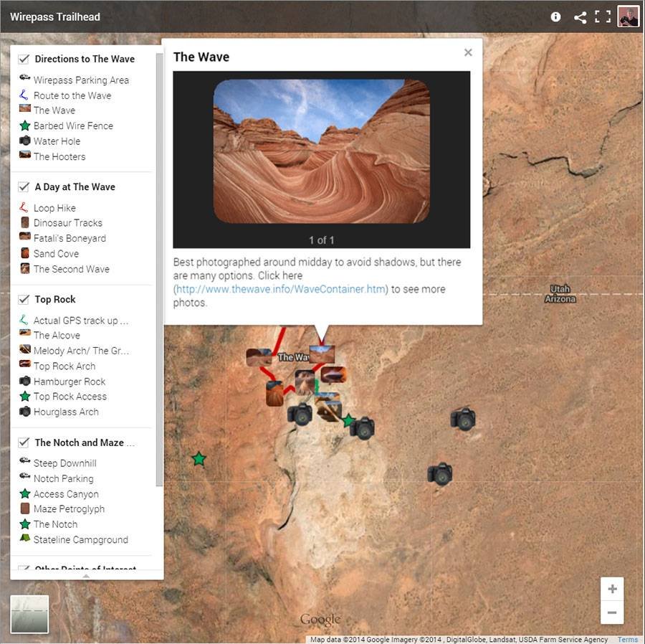Click the green star marker west of the trail
Image resolution: width=645 pixels, height=644 pixels.
199,458
